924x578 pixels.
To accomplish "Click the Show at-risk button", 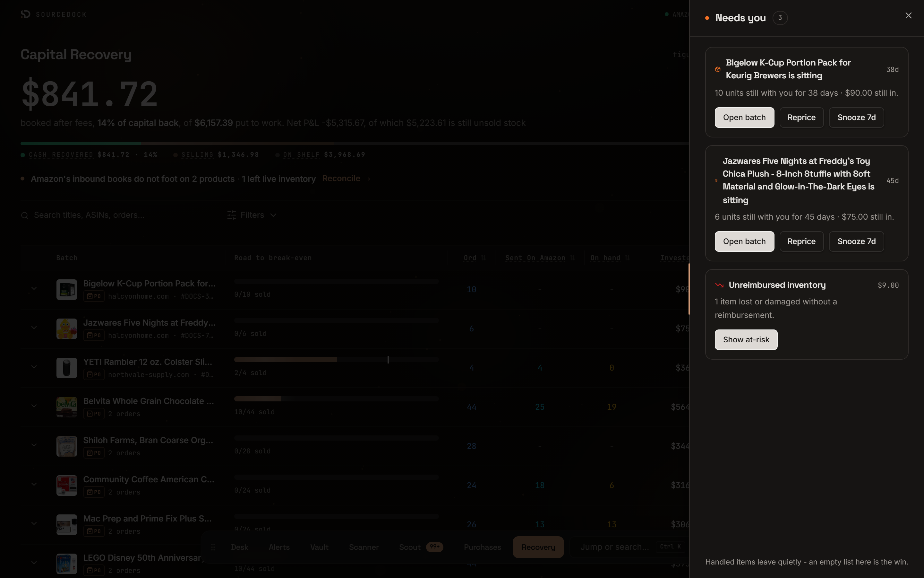I will point(746,339).
